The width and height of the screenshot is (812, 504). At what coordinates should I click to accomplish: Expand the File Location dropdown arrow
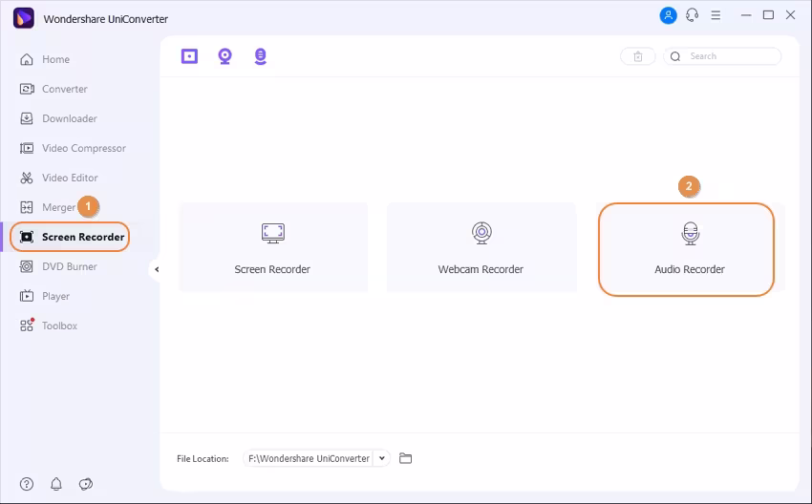click(382, 458)
